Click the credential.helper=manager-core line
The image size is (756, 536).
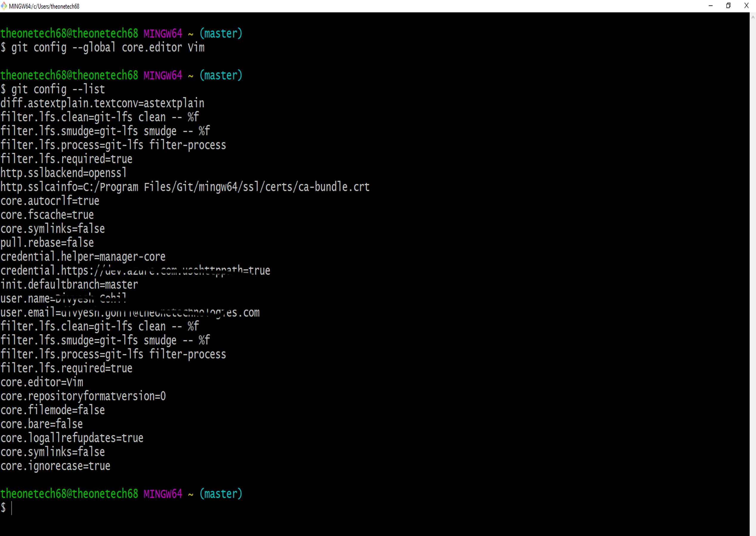[x=83, y=256]
